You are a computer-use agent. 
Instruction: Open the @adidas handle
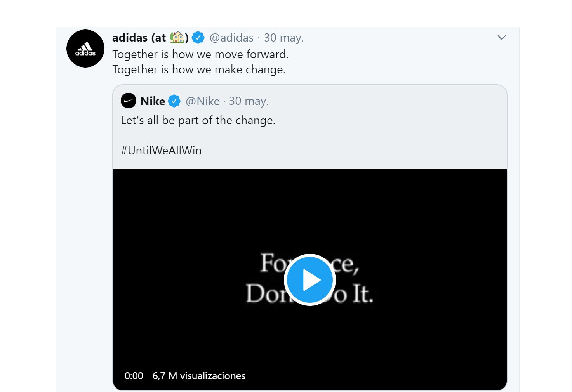(231, 38)
